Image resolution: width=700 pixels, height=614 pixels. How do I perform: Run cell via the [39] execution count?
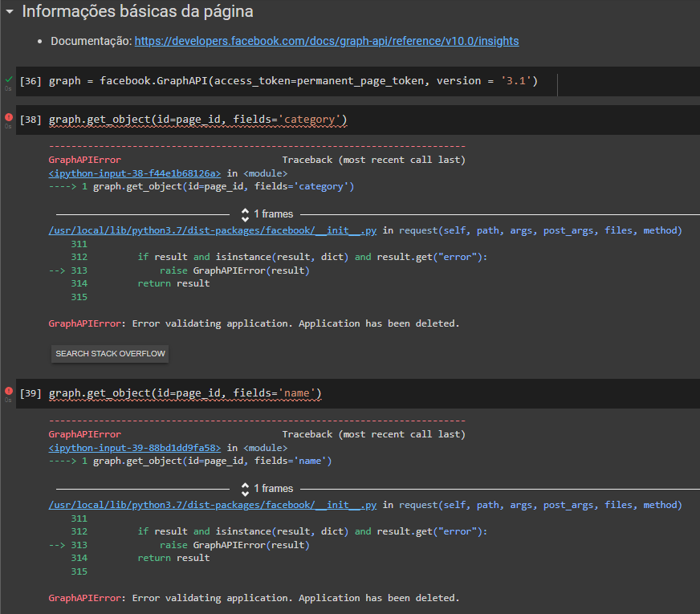tap(31, 393)
